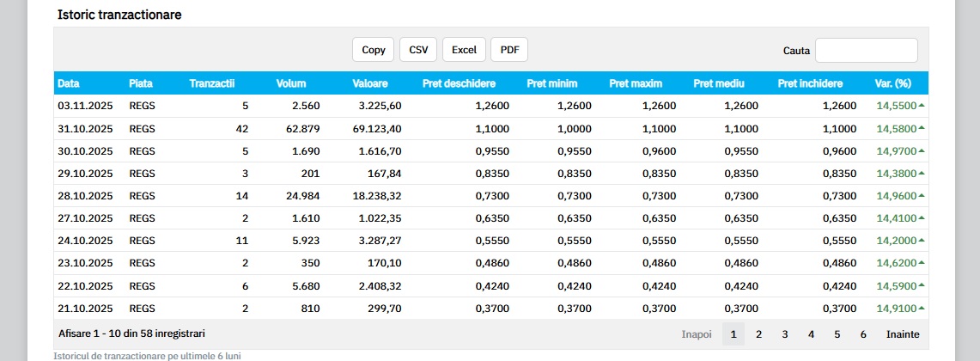Sort table by Valoare column
The image size is (980, 361).
click(370, 83)
